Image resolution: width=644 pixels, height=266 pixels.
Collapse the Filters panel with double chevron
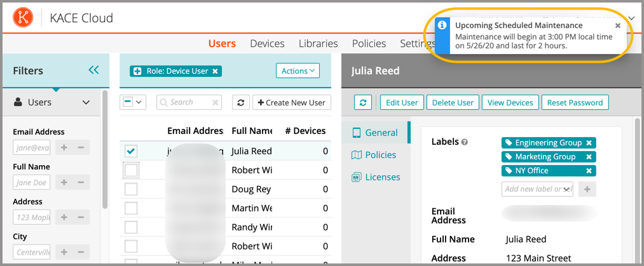point(94,70)
